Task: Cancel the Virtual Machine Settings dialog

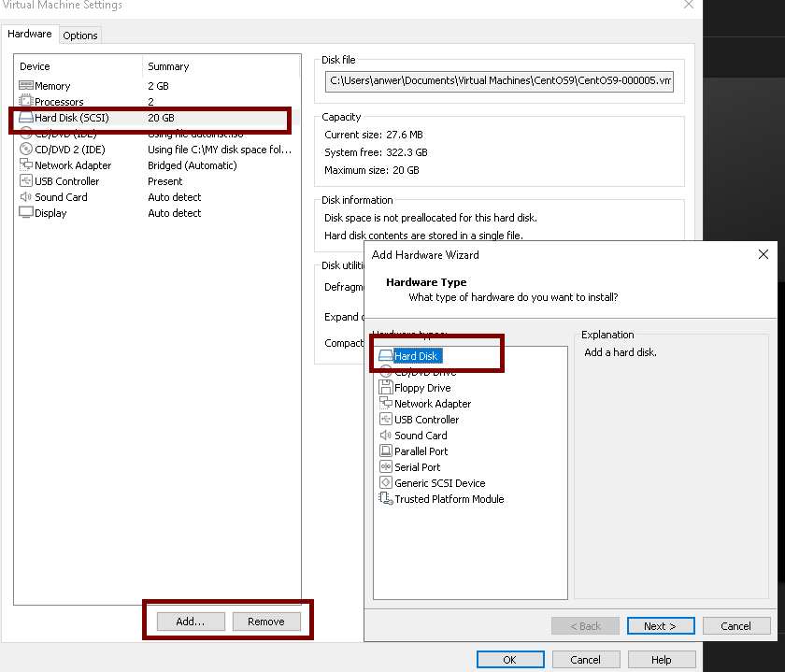Action: click(586, 660)
